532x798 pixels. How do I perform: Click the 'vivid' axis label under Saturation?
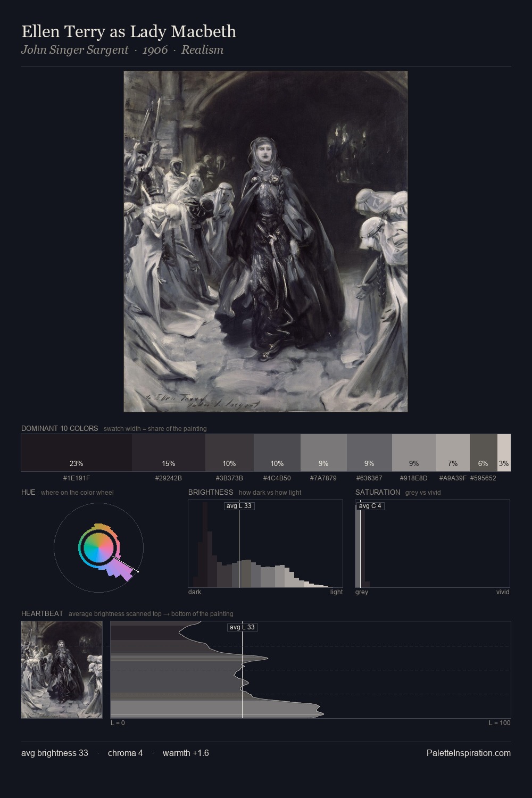tap(503, 592)
